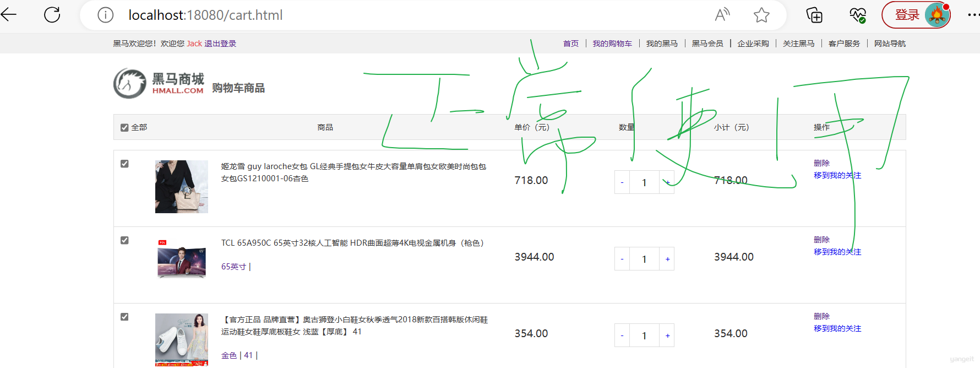Uncheck the TCL 65A950C TV item checkbox
980x368 pixels.
(x=124, y=240)
